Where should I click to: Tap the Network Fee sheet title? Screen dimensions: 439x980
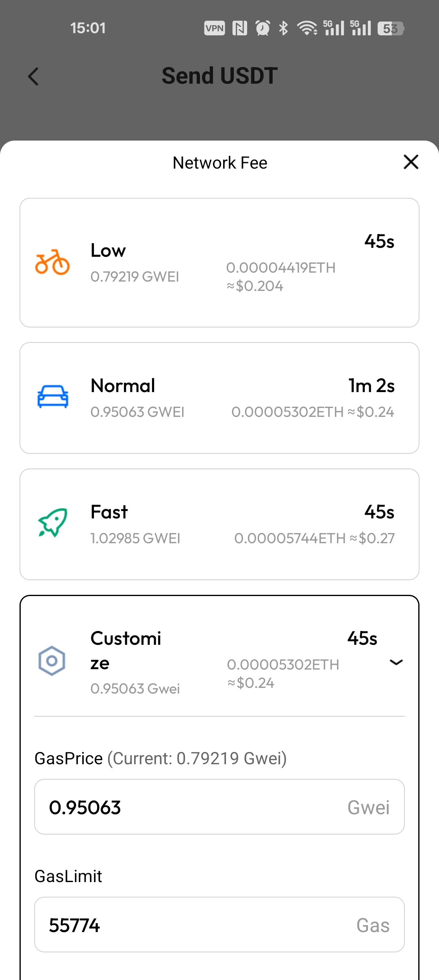coord(220,163)
